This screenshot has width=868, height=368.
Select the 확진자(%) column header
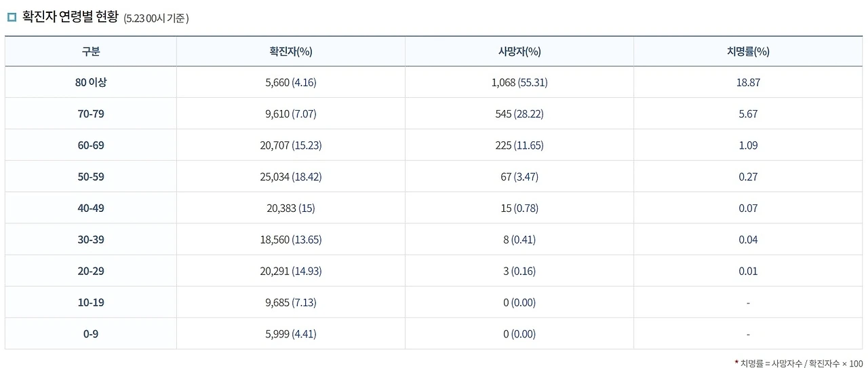pos(291,51)
